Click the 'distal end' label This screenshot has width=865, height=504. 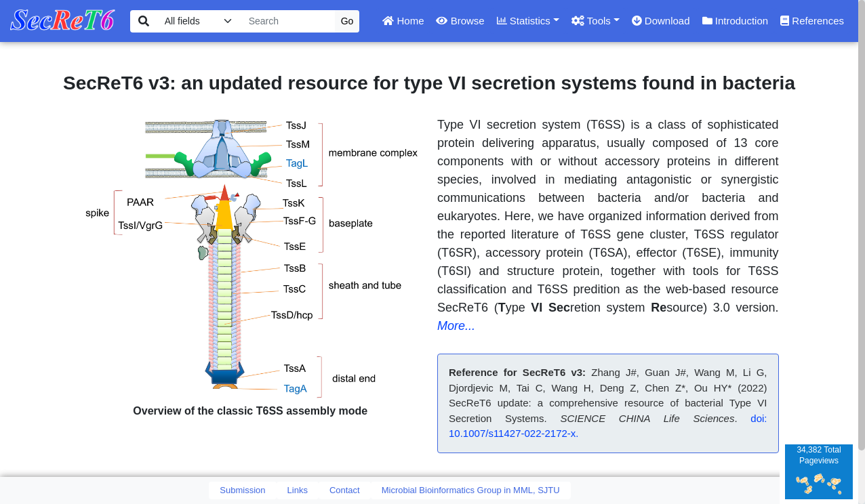tap(354, 379)
